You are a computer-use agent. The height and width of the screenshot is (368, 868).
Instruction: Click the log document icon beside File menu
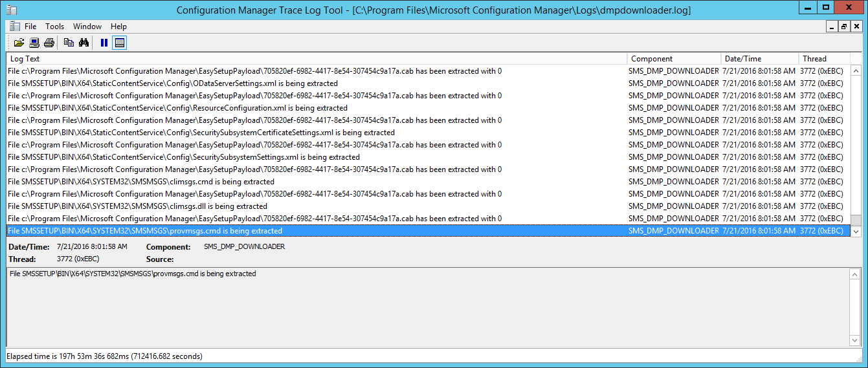pyautogui.click(x=14, y=27)
